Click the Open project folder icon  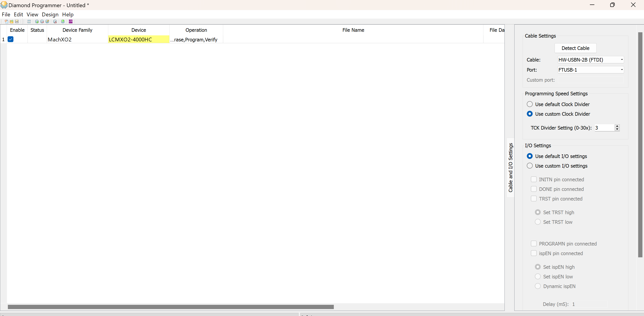pyautogui.click(x=11, y=21)
